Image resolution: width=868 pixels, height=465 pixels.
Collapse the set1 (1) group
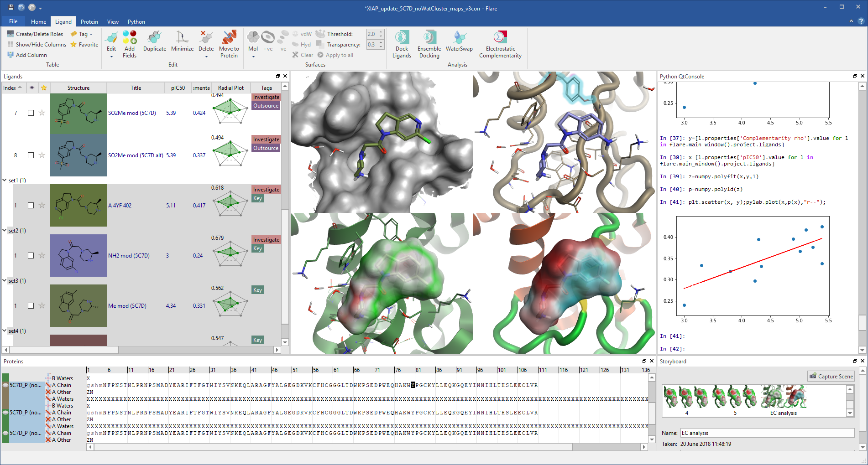5,181
